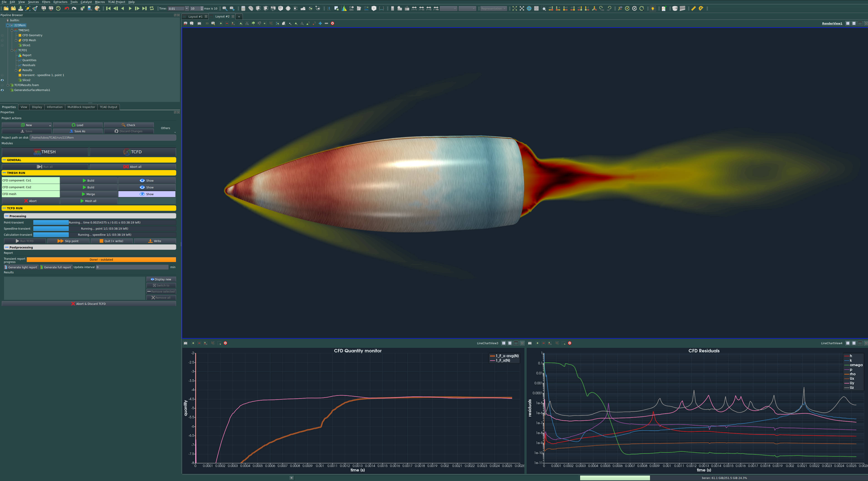This screenshot has width=868, height=481.
Task: Click the yellow protractor angle icon
Action: pos(701,8)
